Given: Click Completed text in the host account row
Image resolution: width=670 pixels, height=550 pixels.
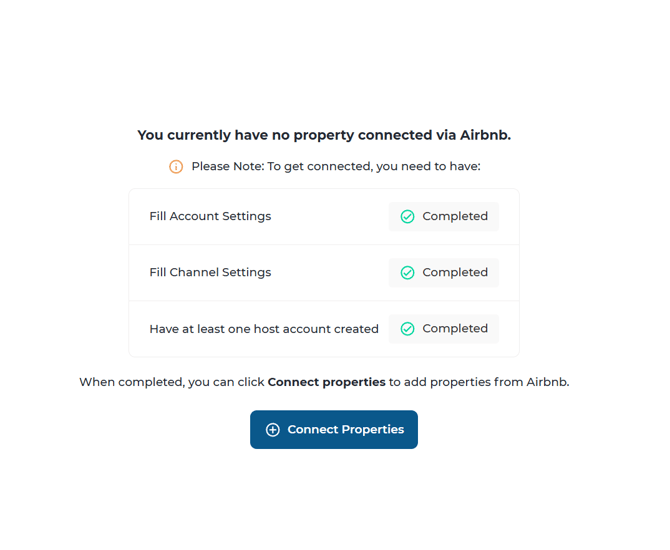Looking at the screenshot, I should pyautogui.click(x=455, y=329).
